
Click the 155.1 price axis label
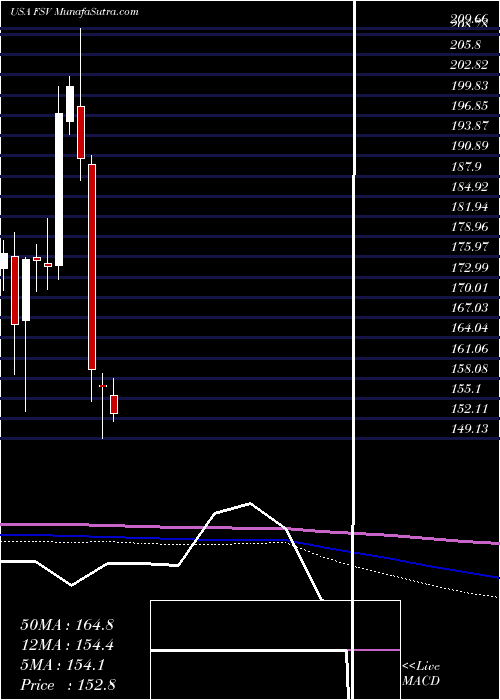(467, 389)
